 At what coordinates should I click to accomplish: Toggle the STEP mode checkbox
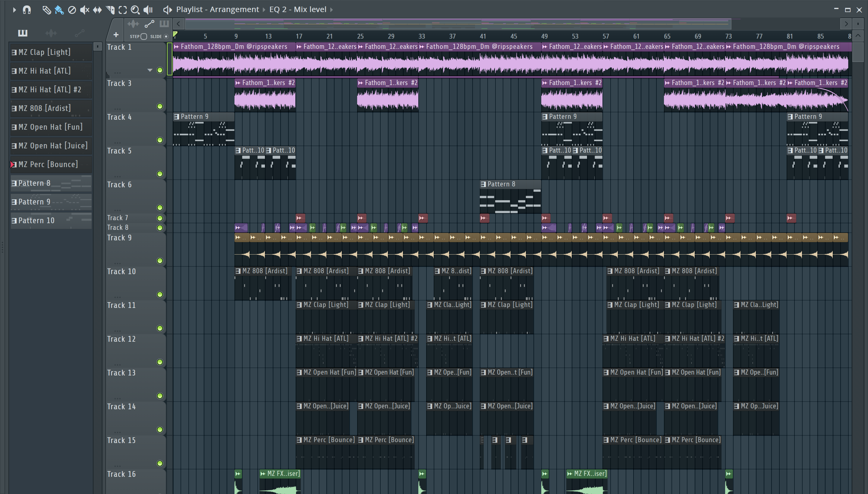pyautogui.click(x=144, y=36)
